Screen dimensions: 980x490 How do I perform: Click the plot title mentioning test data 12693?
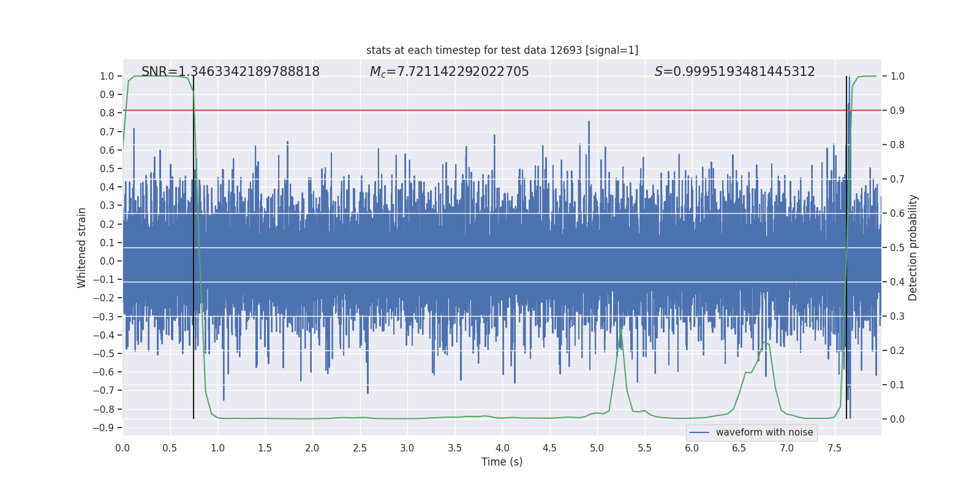pyautogui.click(x=502, y=50)
